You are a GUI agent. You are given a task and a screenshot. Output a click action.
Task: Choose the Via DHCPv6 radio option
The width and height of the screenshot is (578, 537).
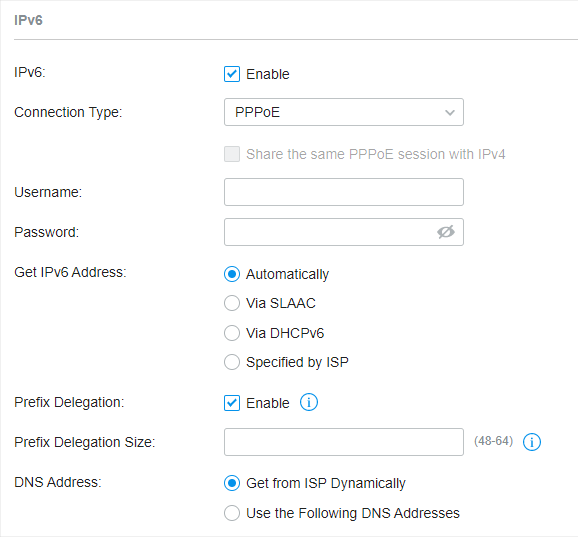pyautogui.click(x=232, y=333)
